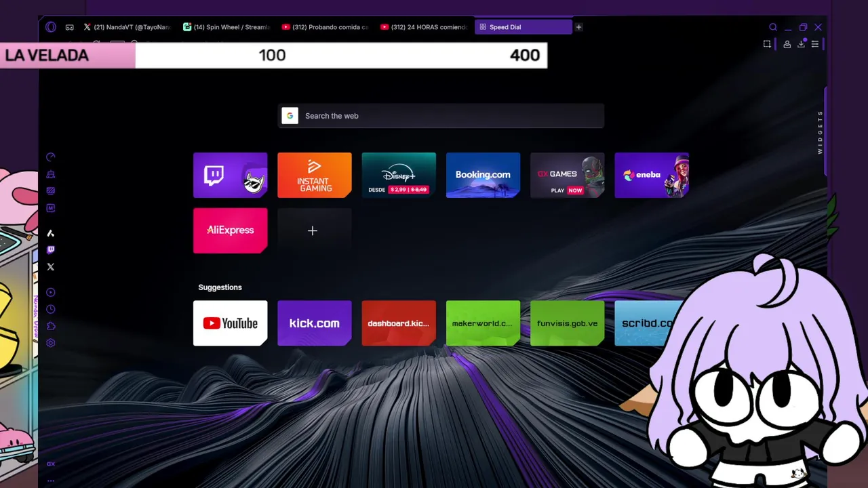Click the GX icon at sidebar bottom
The image size is (868, 488).
pos(51,464)
